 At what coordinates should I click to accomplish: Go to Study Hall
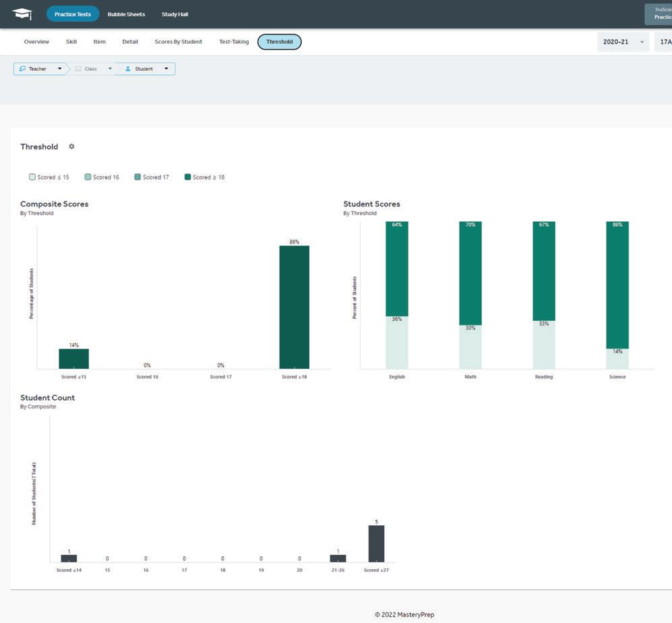(x=175, y=14)
